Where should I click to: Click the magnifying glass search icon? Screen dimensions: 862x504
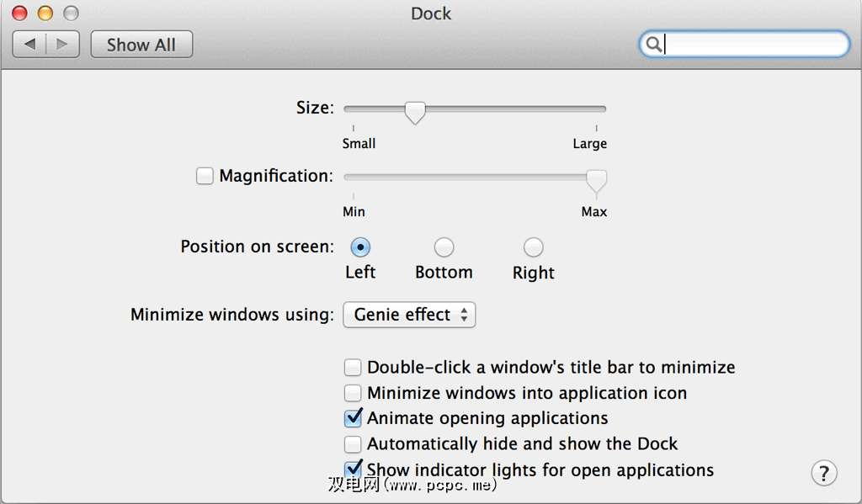coord(652,45)
